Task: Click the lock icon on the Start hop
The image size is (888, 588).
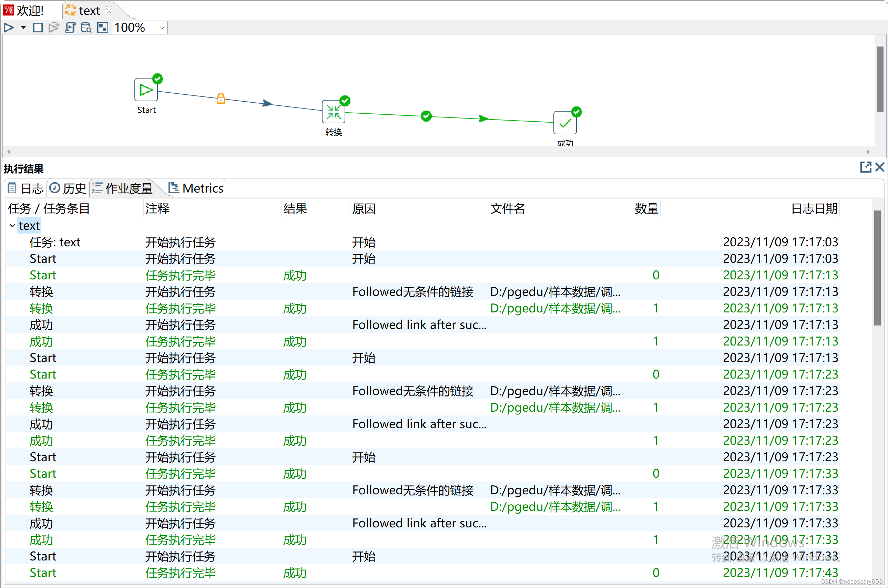Action: [x=221, y=98]
